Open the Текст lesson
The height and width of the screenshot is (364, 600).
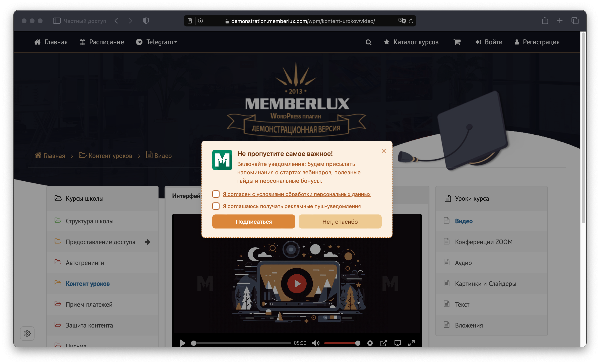coord(491,304)
